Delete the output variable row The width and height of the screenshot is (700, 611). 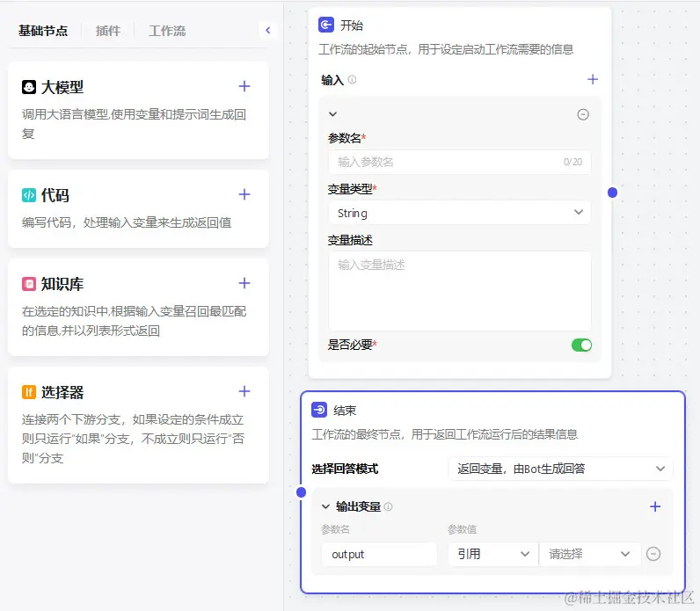653,554
